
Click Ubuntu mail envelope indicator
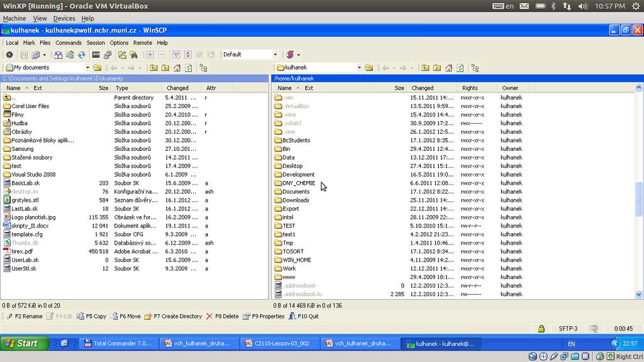524,6
